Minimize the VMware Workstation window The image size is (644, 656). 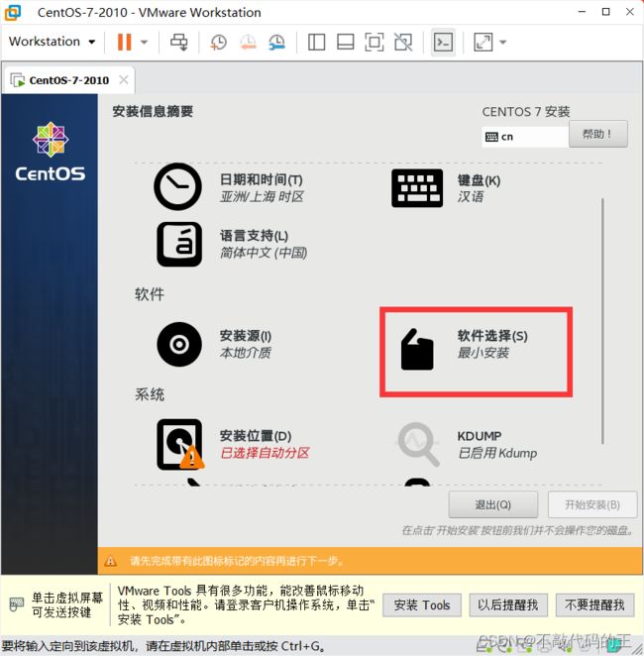(582, 12)
